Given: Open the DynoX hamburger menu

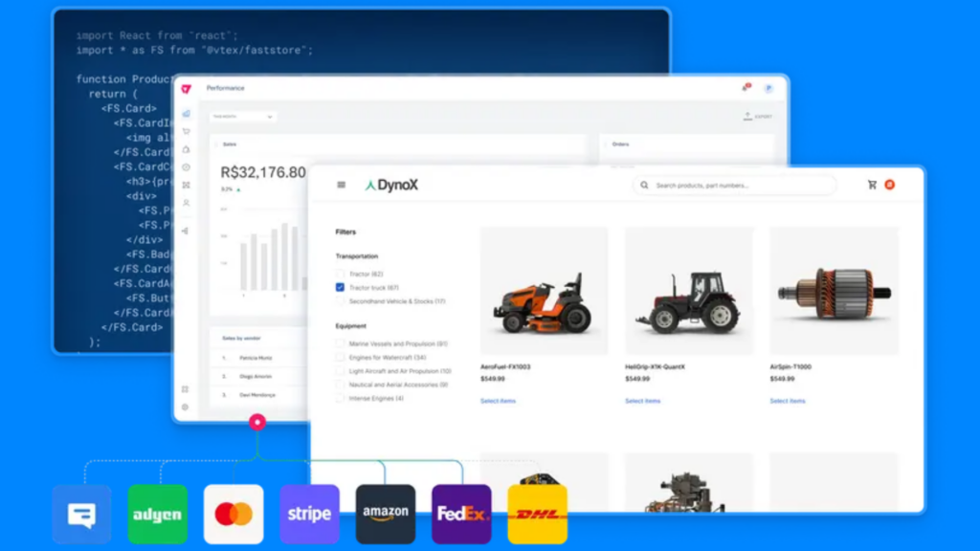Looking at the screenshot, I should click(x=342, y=185).
